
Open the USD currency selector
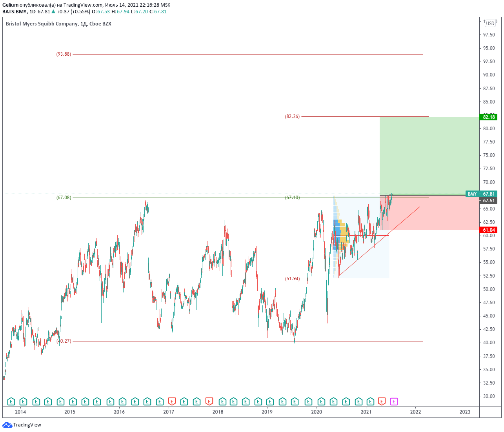coord(490,24)
